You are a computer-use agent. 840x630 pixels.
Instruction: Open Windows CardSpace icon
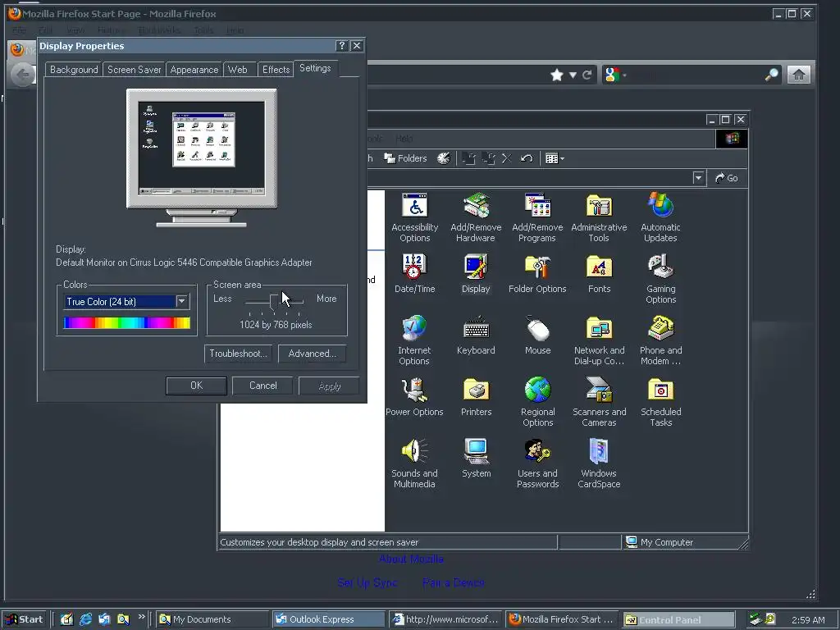point(599,463)
